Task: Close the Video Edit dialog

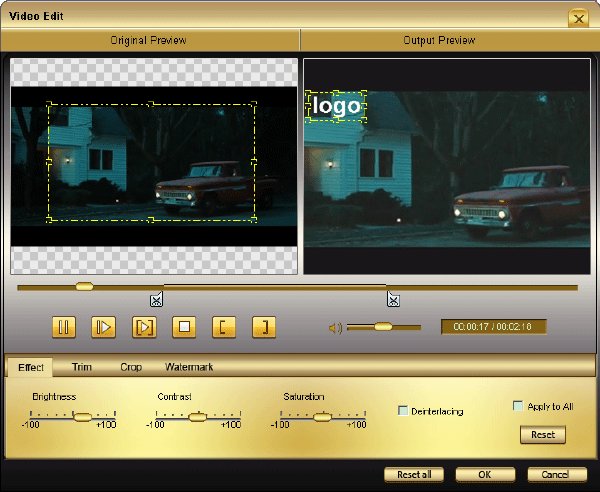Action: click(x=579, y=18)
